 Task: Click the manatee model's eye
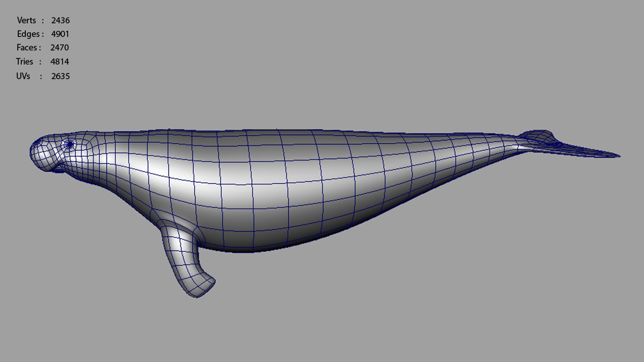tap(69, 144)
